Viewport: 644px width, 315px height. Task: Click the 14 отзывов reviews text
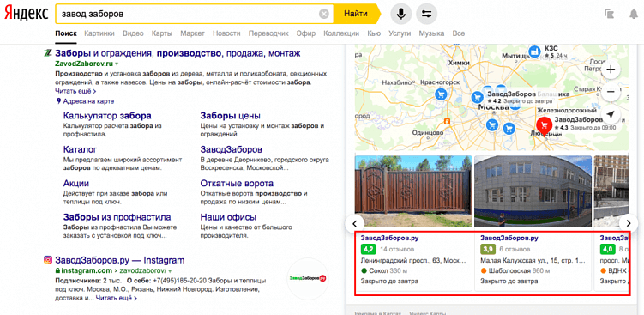pos(397,249)
